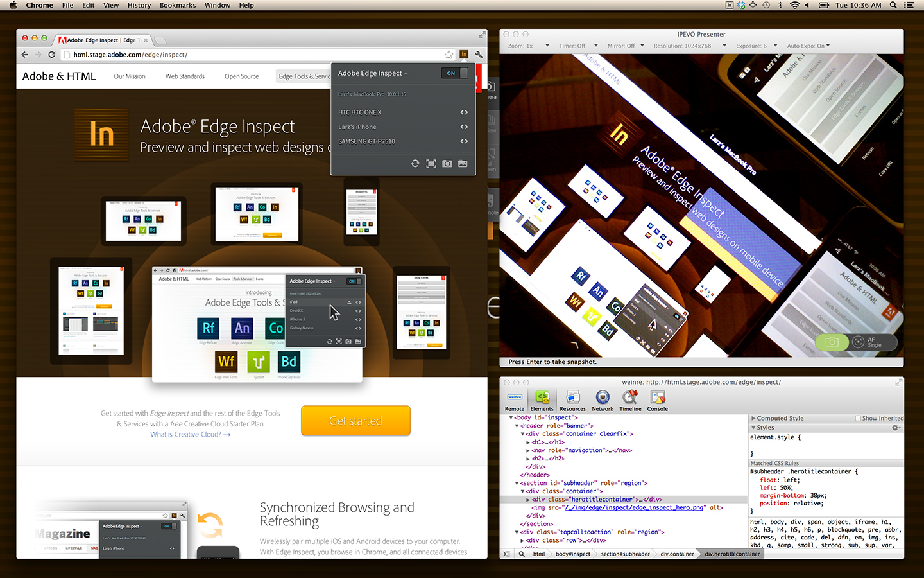Viewport: 924px width, 578px height.
Task: Click the div.container breadcrumb in weinre
Action: click(677, 554)
